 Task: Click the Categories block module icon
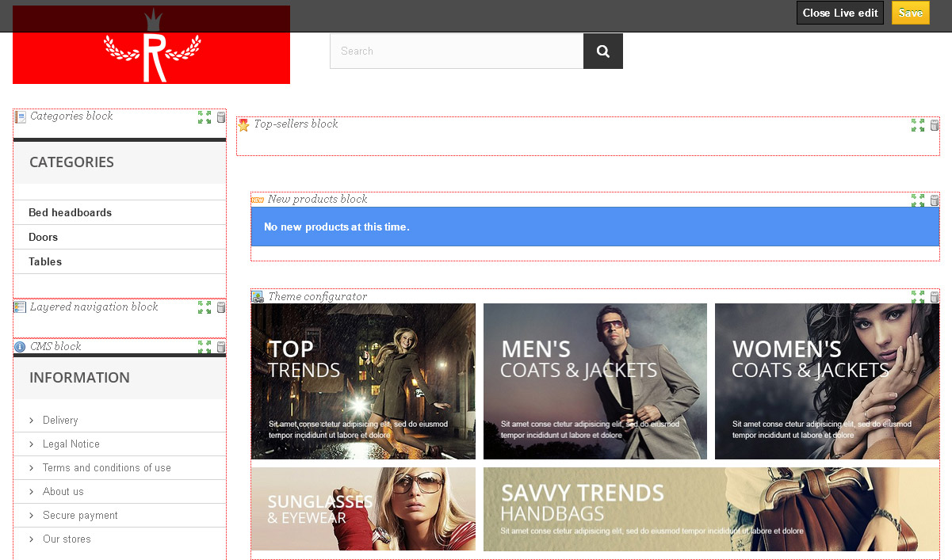pos(21,117)
